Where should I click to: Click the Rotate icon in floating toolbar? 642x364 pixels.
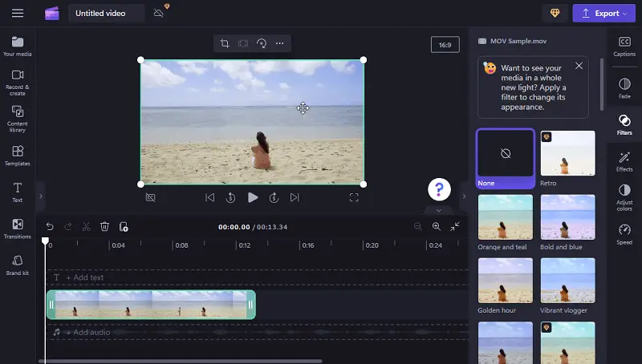click(262, 43)
